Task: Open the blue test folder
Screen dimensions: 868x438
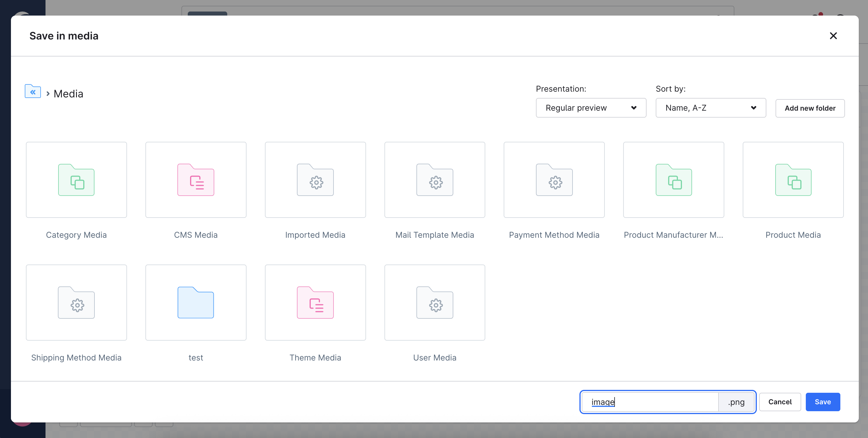Action: 196,303
